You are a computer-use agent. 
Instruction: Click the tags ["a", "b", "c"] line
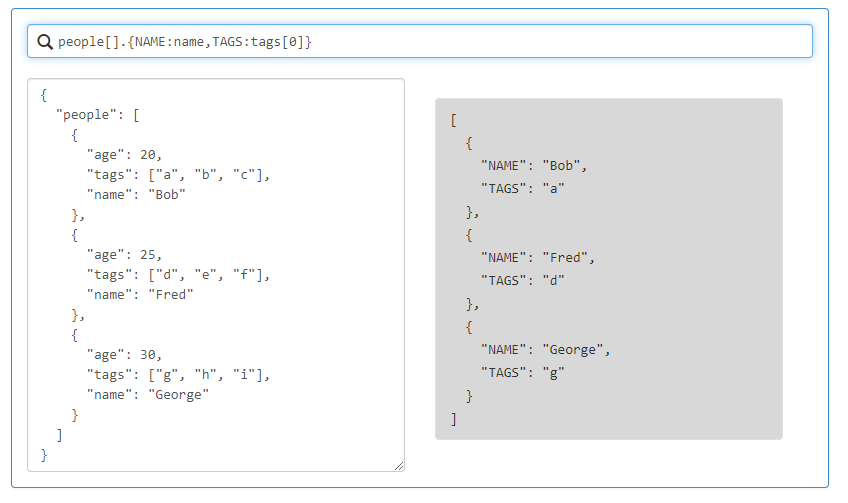click(x=178, y=175)
